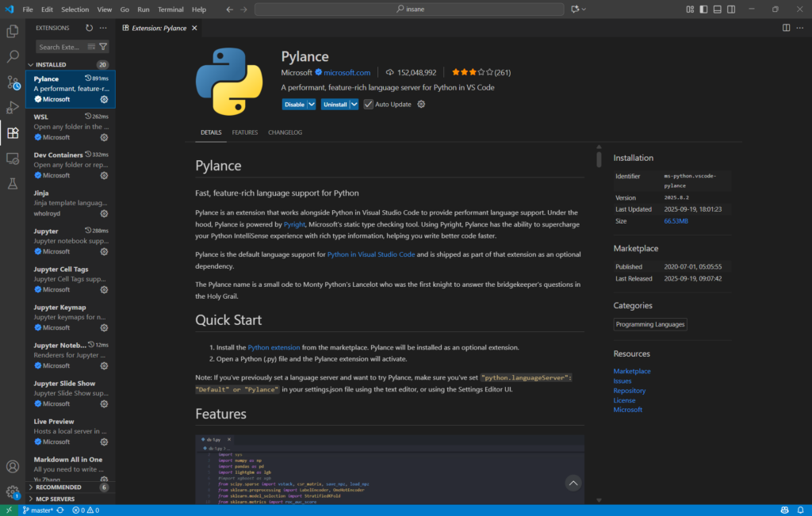This screenshot has width=812, height=516.
Task: Open the Copilot chat icon in title bar
Action: pos(575,10)
